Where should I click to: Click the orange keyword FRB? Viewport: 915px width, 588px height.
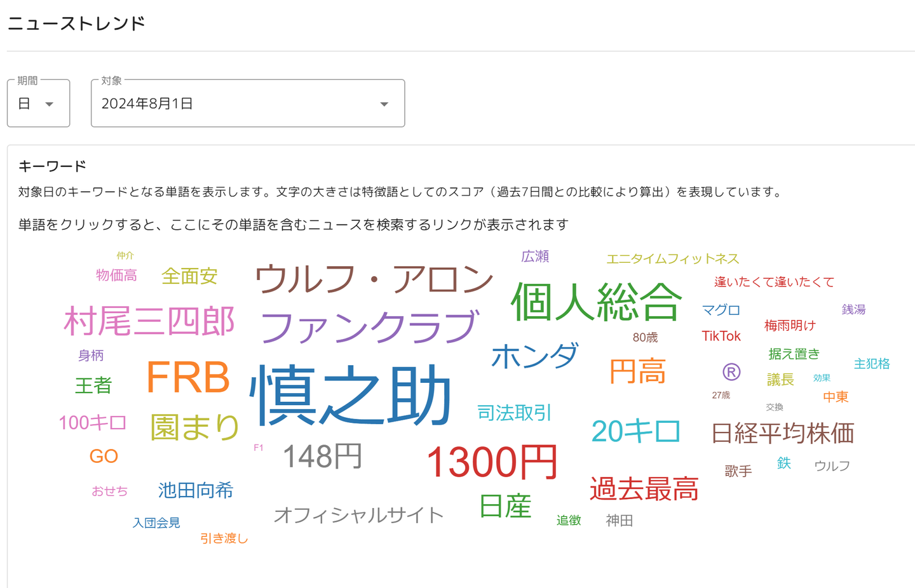click(188, 378)
